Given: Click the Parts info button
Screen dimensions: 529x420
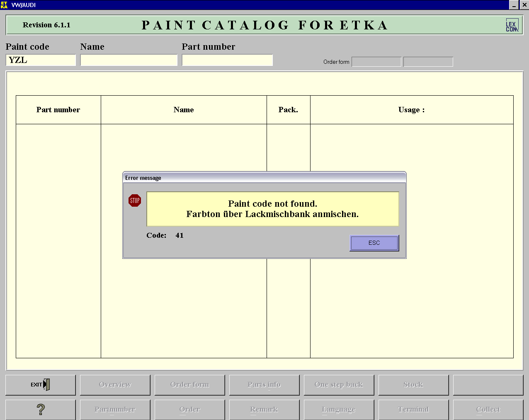Looking at the screenshot, I should click(x=264, y=385).
